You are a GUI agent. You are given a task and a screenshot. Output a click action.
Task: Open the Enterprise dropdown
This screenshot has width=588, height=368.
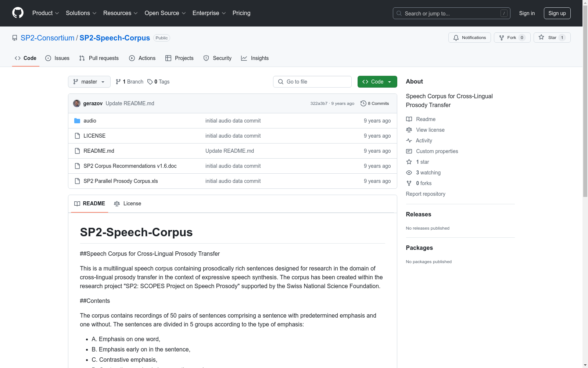pos(209,13)
